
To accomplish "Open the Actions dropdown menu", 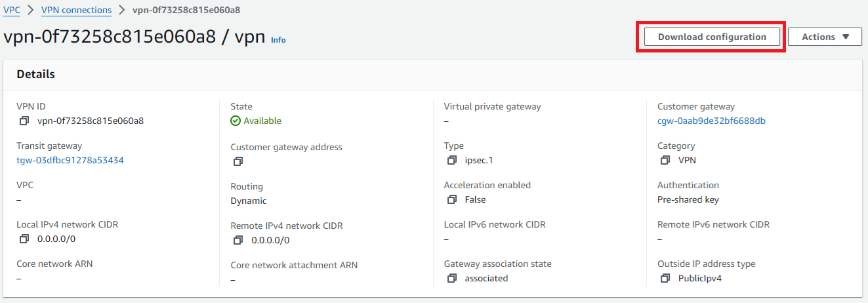I will pyautogui.click(x=825, y=37).
